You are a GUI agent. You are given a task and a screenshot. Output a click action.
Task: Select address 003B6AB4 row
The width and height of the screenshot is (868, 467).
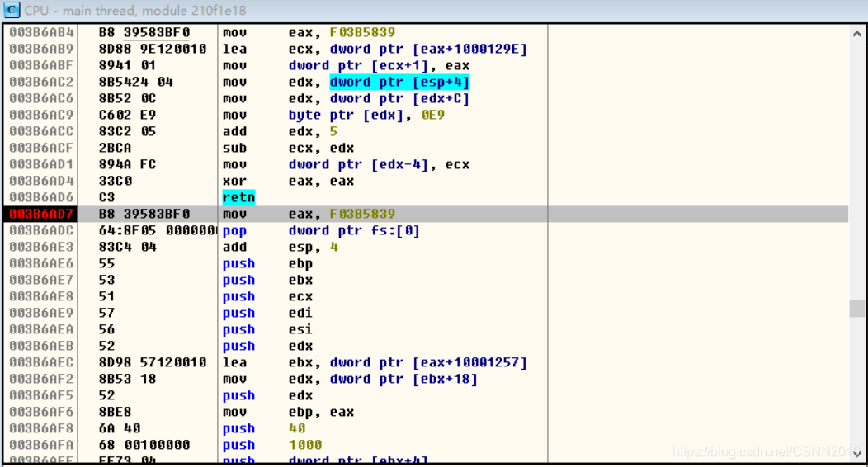pyautogui.click(x=425, y=33)
